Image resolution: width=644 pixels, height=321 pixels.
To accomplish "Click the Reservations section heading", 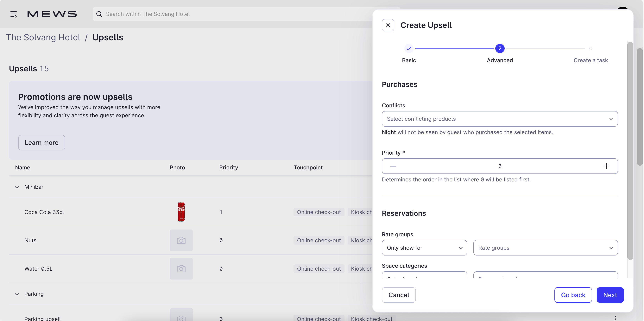I will [404, 213].
